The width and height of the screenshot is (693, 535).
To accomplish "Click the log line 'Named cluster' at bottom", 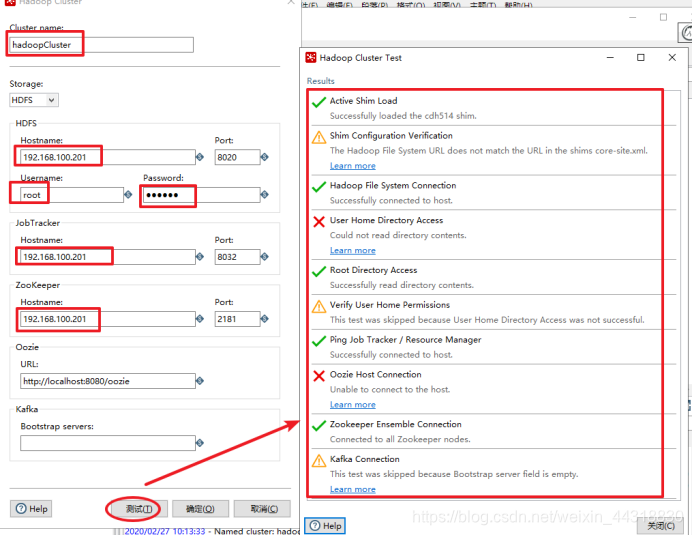I will click(x=212, y=531).
